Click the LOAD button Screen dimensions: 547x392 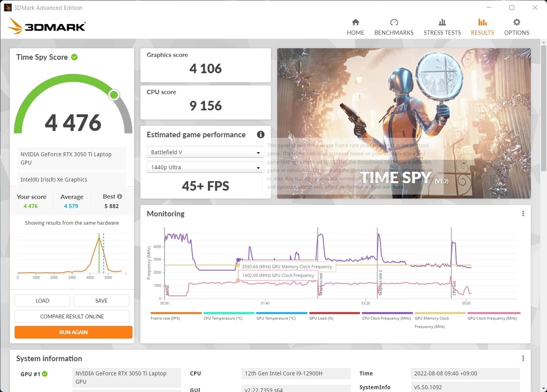(x=42, y=301)
